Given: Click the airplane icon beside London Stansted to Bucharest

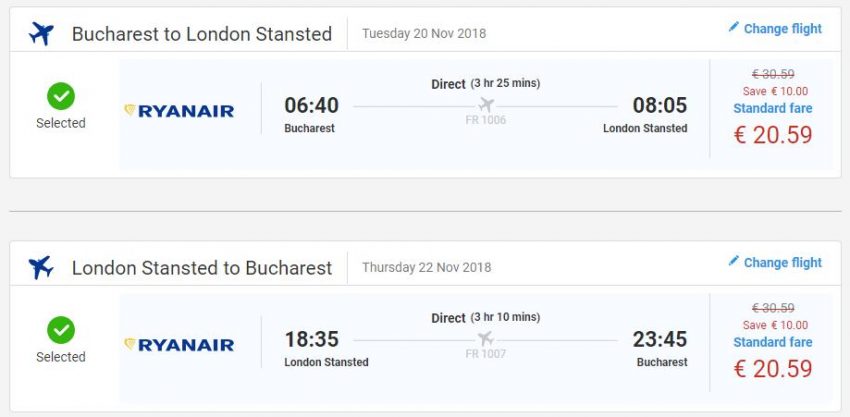Looking at the screenshot, I should coord(41,267).
